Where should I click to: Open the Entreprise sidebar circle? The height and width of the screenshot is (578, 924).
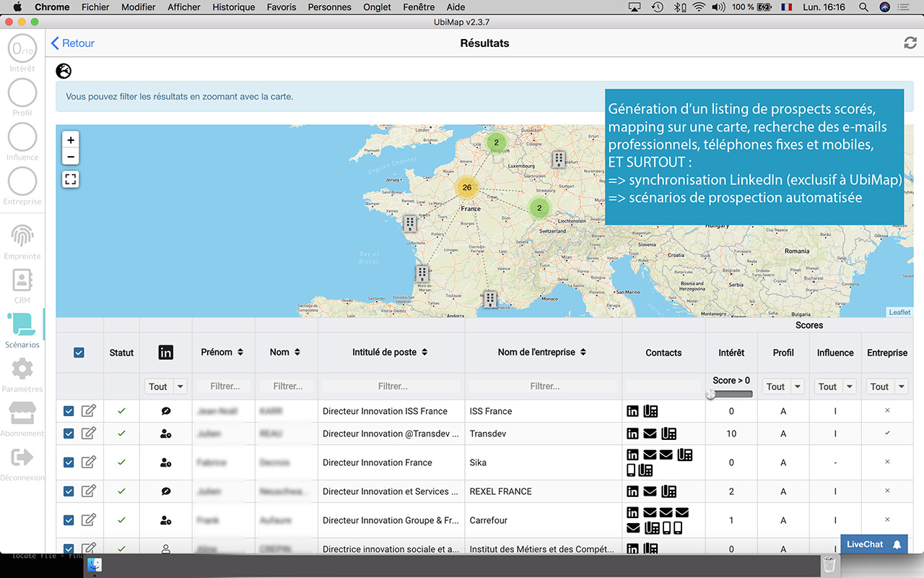point(22,181)
